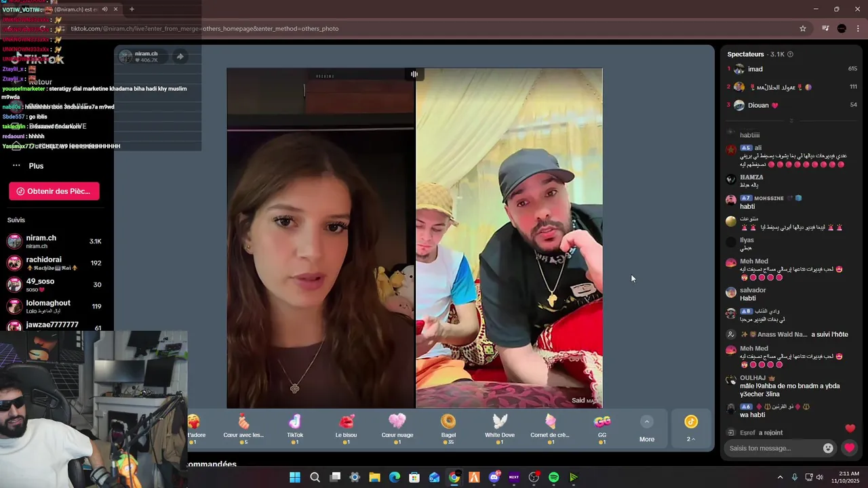Open coin balance dropdown showing 2

[x=691, y=428]
